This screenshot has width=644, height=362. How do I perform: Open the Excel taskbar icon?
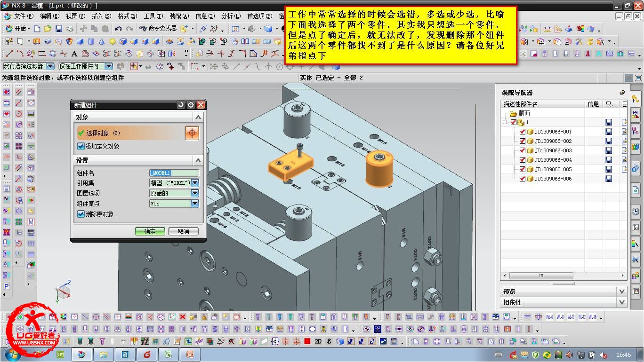168,354
